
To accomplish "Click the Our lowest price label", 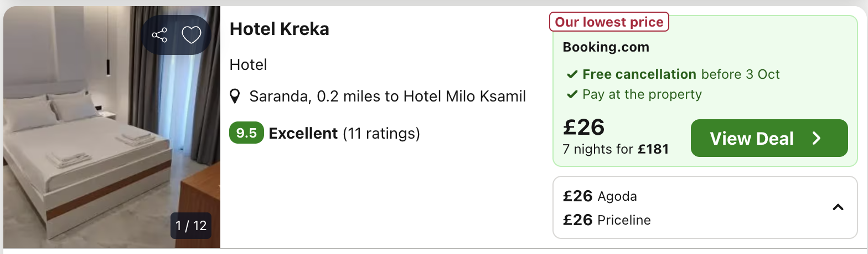I will (609, 22).
